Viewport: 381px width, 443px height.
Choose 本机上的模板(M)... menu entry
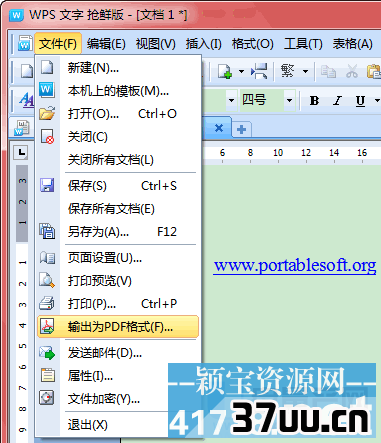coord(118,91)
